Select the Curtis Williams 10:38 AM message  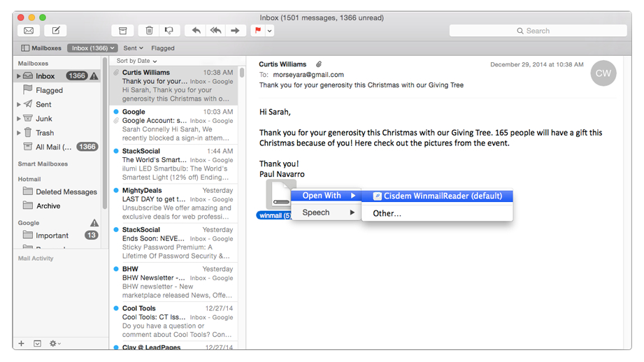173,85
